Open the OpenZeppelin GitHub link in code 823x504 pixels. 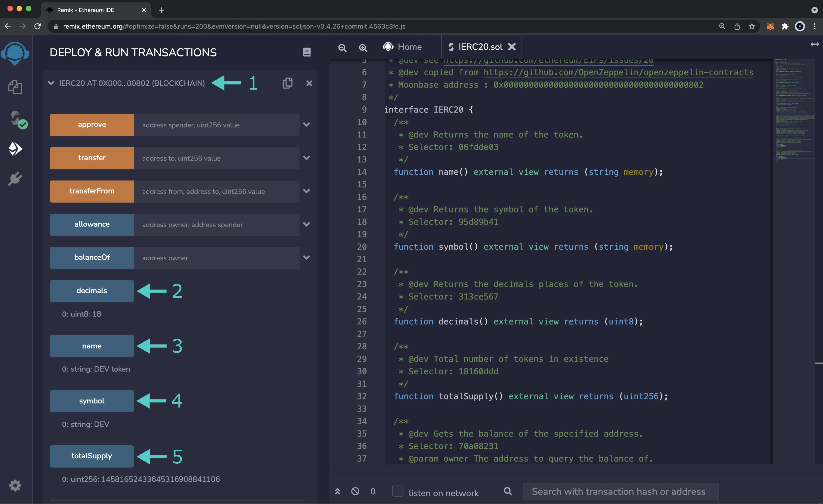point(618,73)
